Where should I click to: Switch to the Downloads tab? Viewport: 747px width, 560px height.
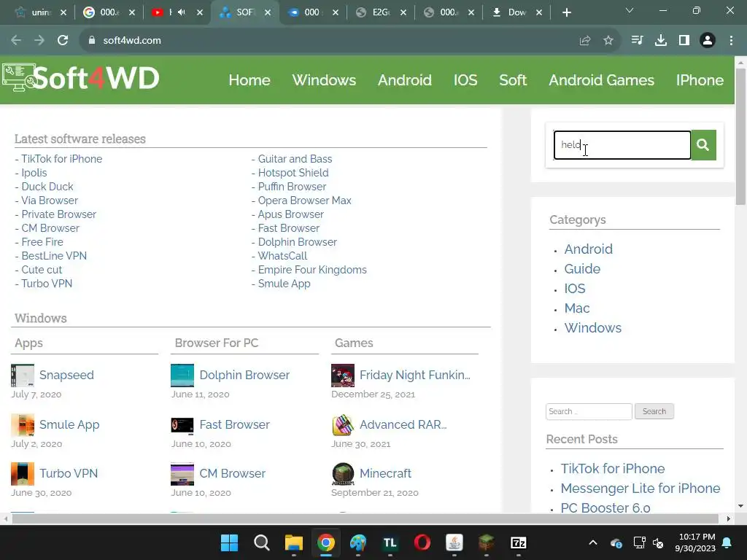517,12
